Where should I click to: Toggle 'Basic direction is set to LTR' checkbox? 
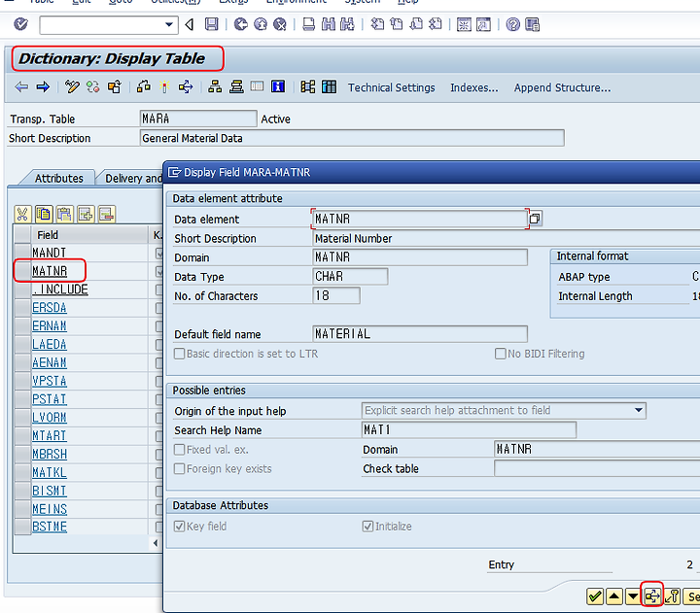coord(179,354)
